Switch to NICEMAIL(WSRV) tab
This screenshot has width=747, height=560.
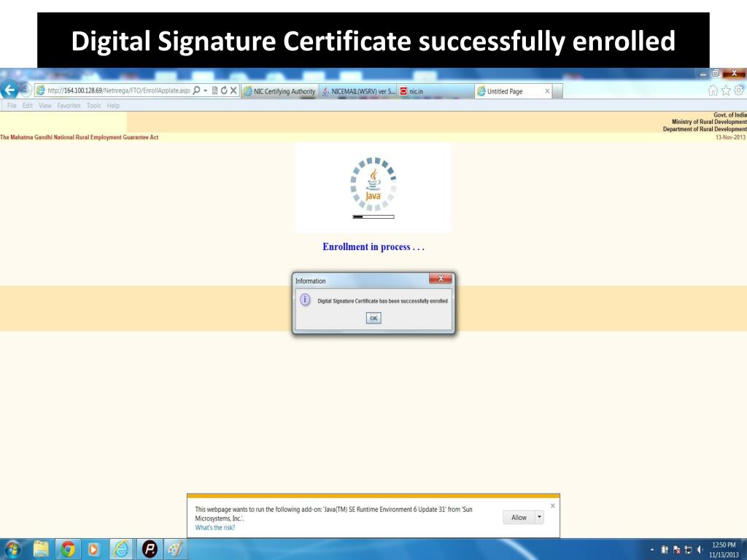pyautogui.click(x=357, y=91)
